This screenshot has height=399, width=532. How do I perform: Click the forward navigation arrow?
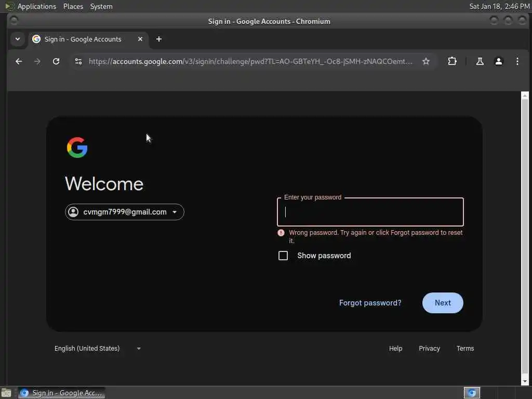37,61
